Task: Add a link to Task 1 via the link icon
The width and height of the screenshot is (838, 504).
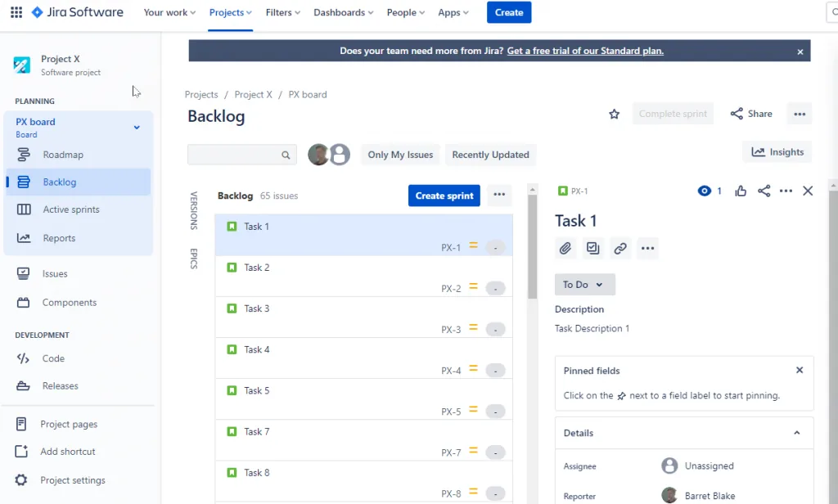Action: tap(620, 248)
